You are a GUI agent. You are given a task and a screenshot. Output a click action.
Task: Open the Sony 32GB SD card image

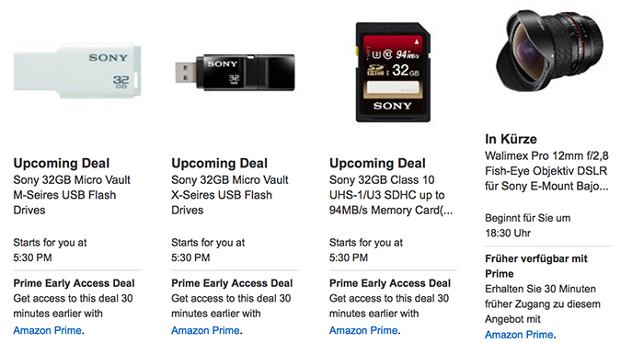(x=393, y=73)
